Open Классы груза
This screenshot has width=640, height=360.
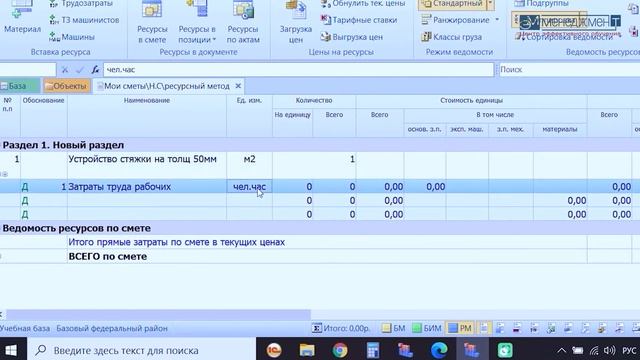[x=451, y=37]
